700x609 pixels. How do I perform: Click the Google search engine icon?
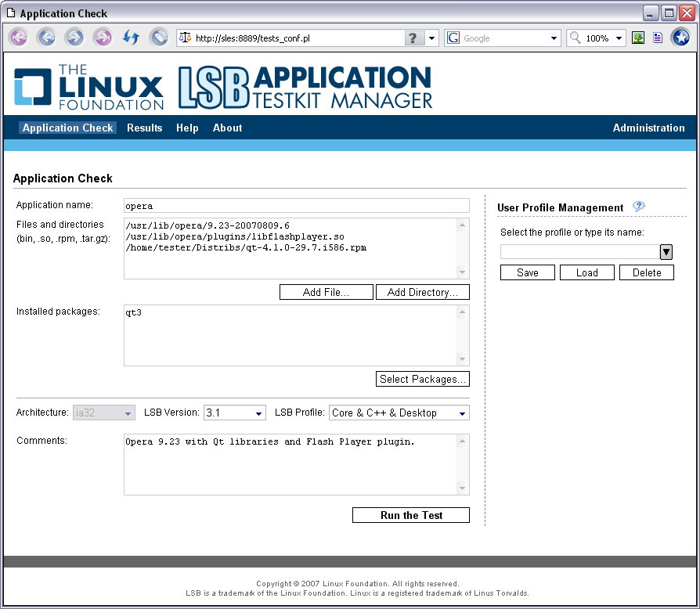tap(453, 38)
